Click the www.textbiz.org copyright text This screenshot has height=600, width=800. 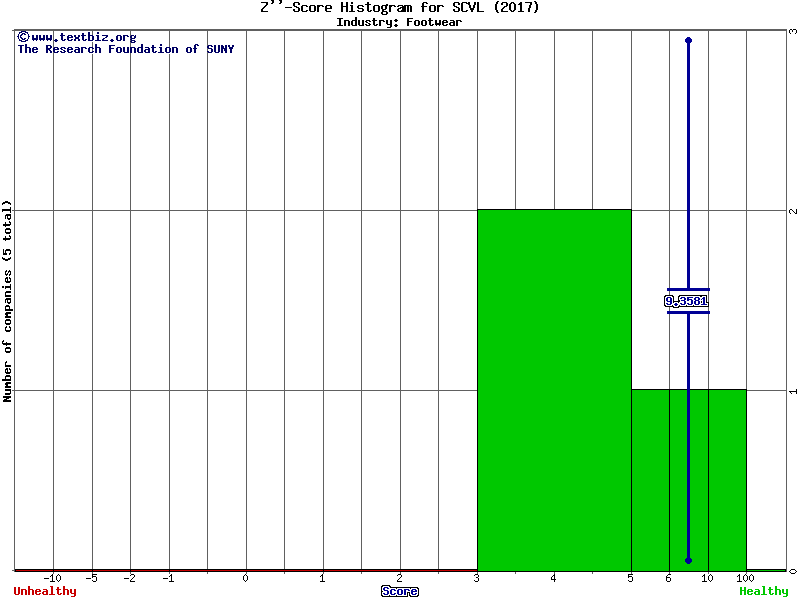click(77, 37)
